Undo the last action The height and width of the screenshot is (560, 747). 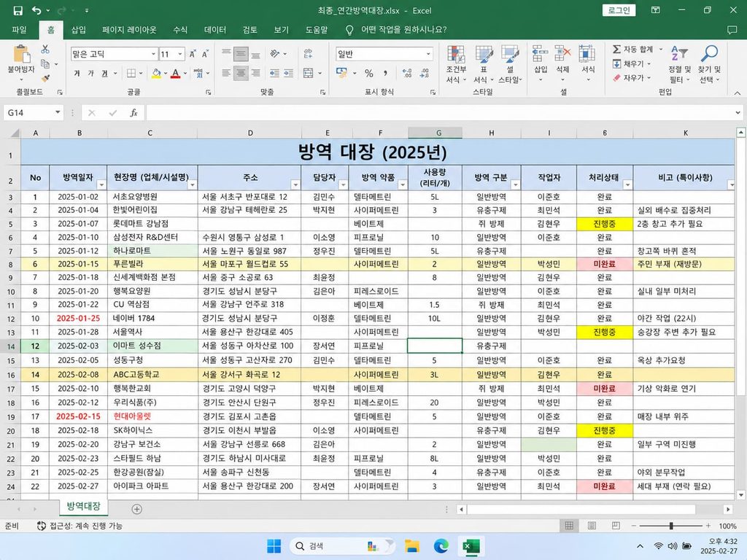click(36, 10)
